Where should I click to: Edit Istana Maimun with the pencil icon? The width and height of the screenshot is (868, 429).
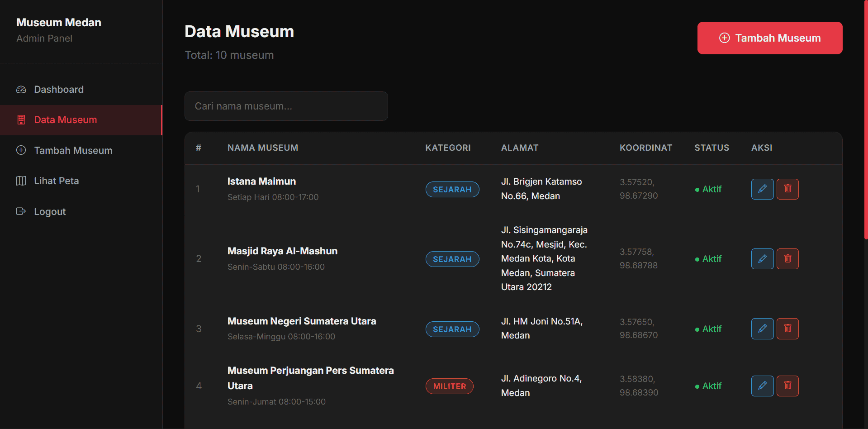(763, 189)
